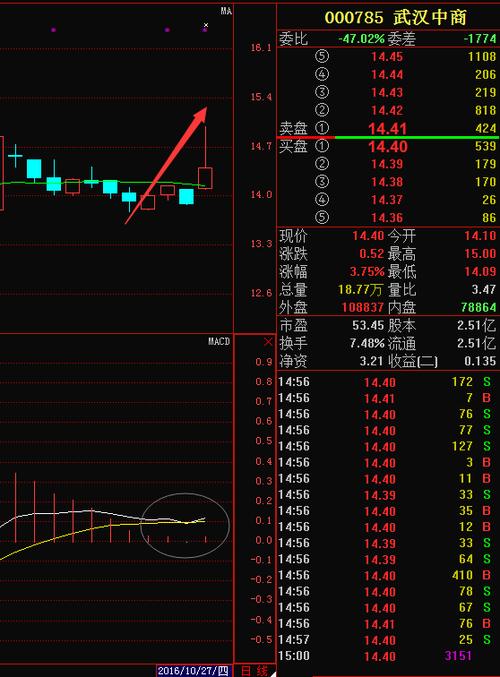Click the 2016/10/27 date label

193,671
